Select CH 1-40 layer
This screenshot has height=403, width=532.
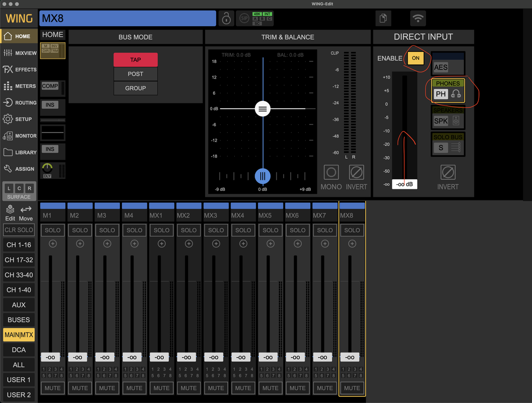coord(19,290)
